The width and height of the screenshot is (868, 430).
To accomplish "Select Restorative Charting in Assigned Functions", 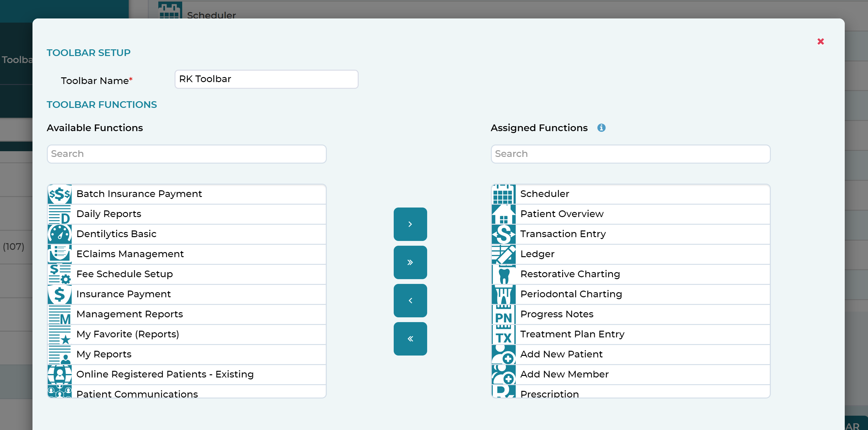I will [x=630, y=274].
